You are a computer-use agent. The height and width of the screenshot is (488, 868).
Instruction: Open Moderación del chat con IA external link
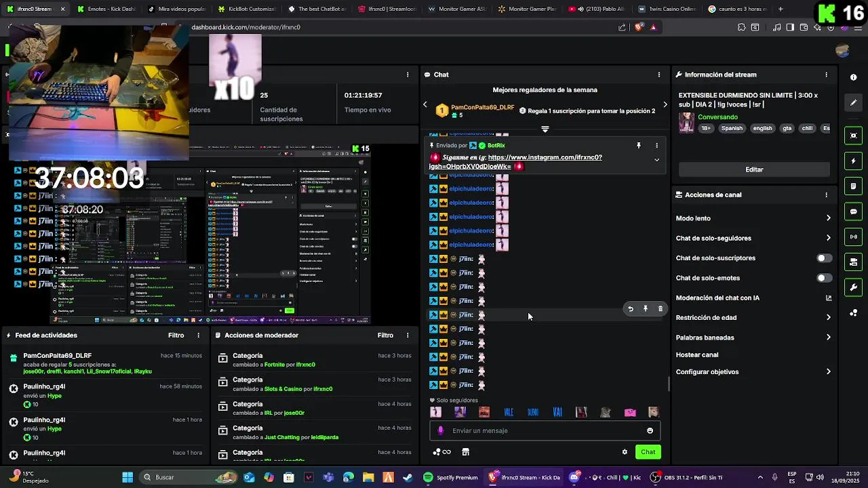tap(829, 298)
